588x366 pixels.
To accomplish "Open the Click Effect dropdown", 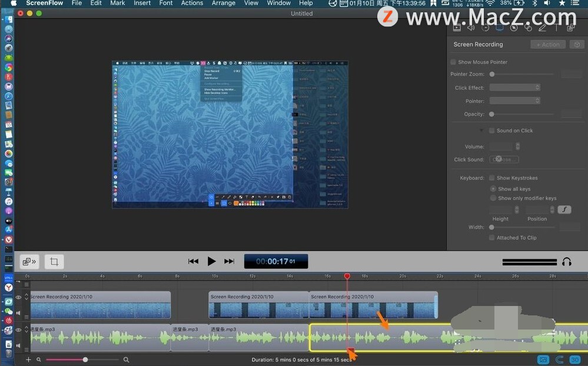I will (515, 87).
